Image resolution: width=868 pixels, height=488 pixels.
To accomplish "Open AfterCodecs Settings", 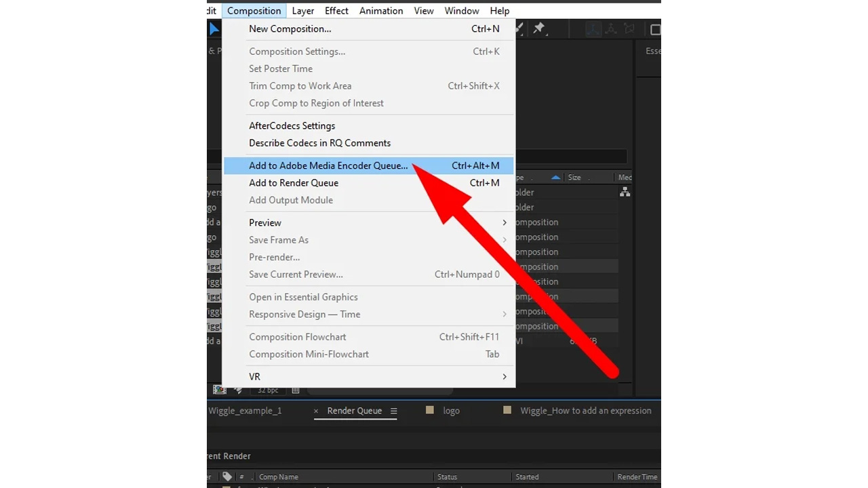I will pos(292,126).
